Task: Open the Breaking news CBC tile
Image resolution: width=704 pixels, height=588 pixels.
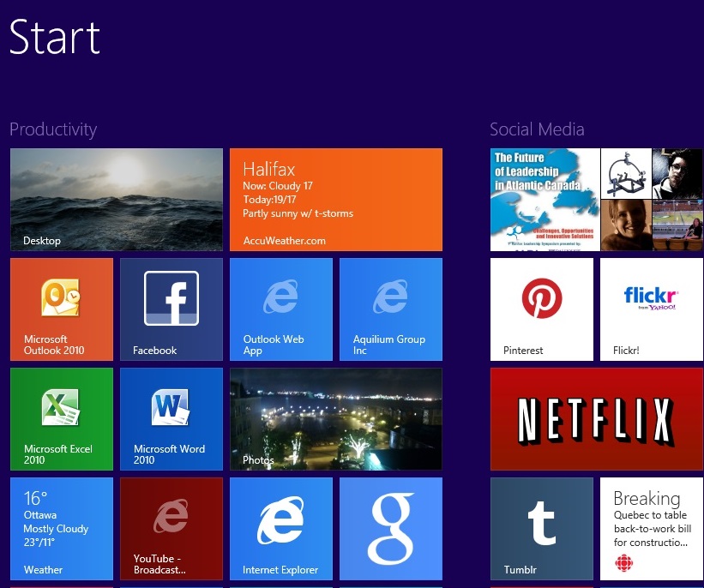Action: coord(652,529)
